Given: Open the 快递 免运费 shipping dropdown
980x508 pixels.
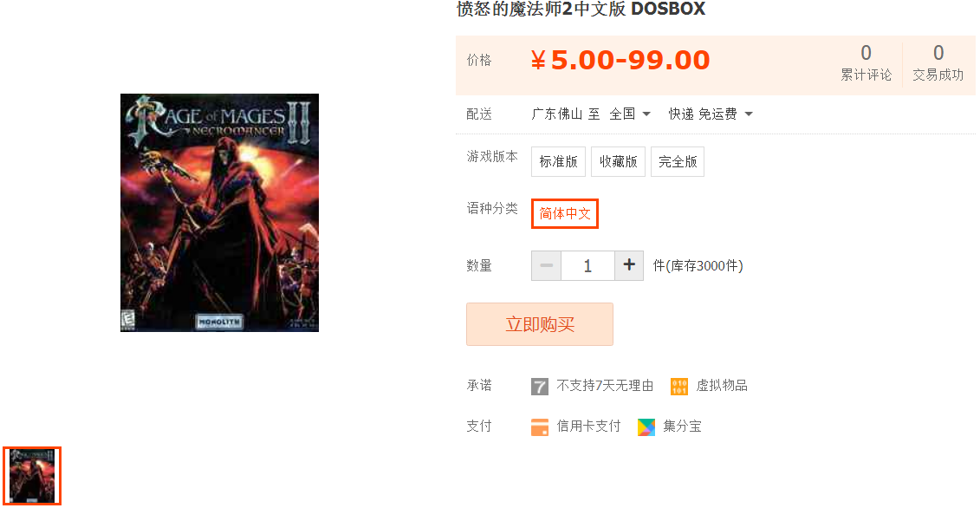Looking at the screenshot, I should click(x=711, y=114).
